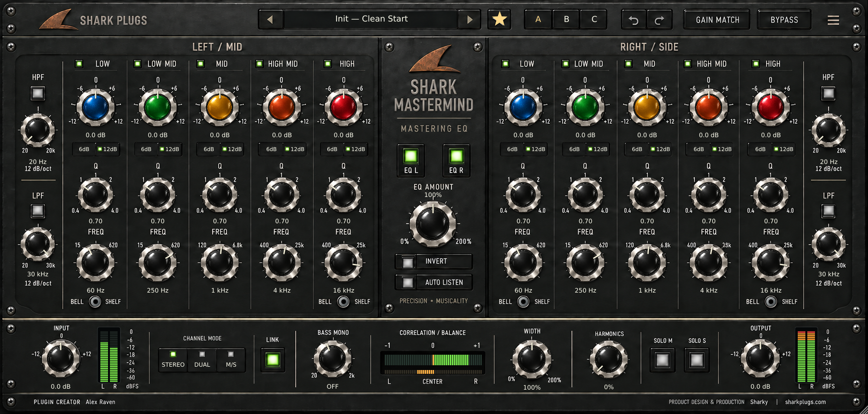Disable the Left/Mid HIGH band LED
This screenshot has height=414, width=868.
pyautogui.click(x=328, y=64)
